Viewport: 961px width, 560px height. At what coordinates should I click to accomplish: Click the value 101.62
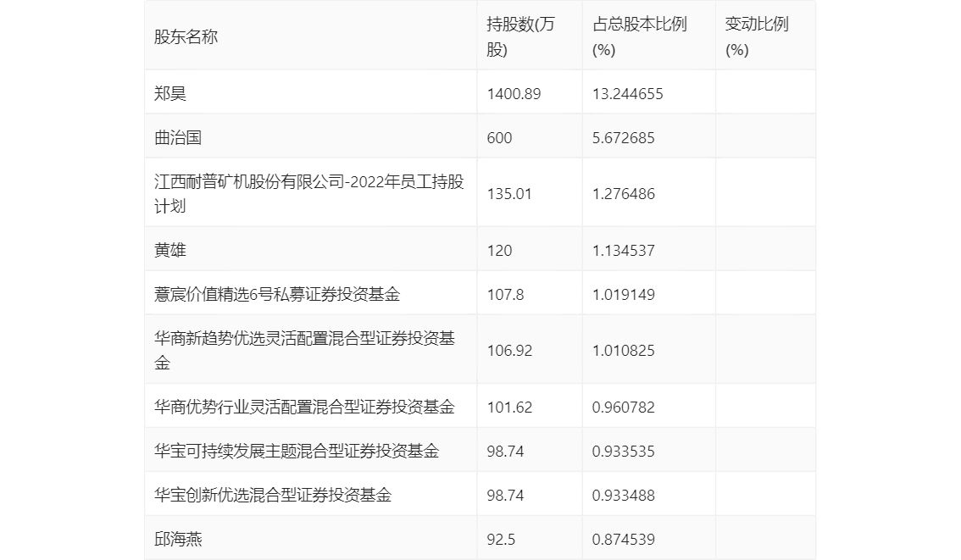click(509, 408)
